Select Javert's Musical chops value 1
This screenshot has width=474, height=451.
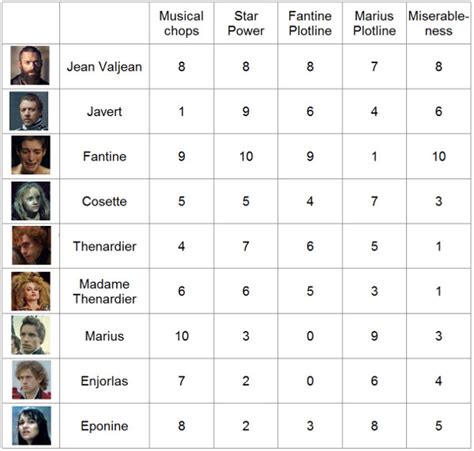coord(181,111)
